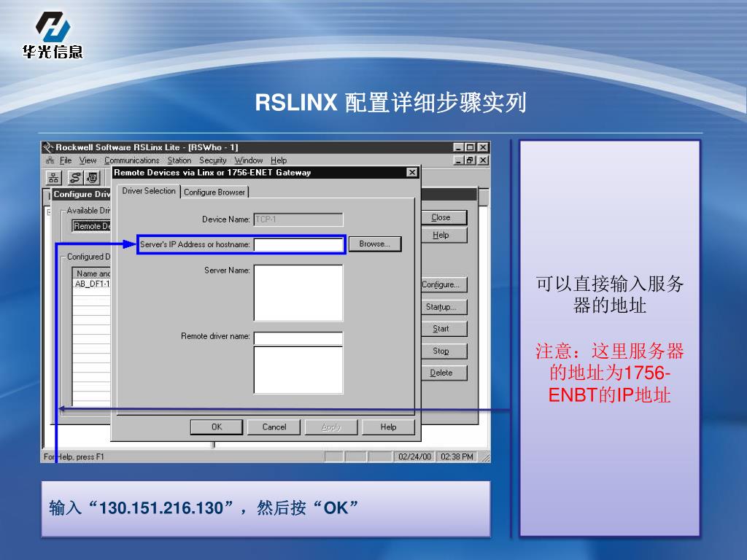Viewport: 747px width, 560px height.
Task: Click the RSWho network browse toolbar icon
Action: (54, 178)
